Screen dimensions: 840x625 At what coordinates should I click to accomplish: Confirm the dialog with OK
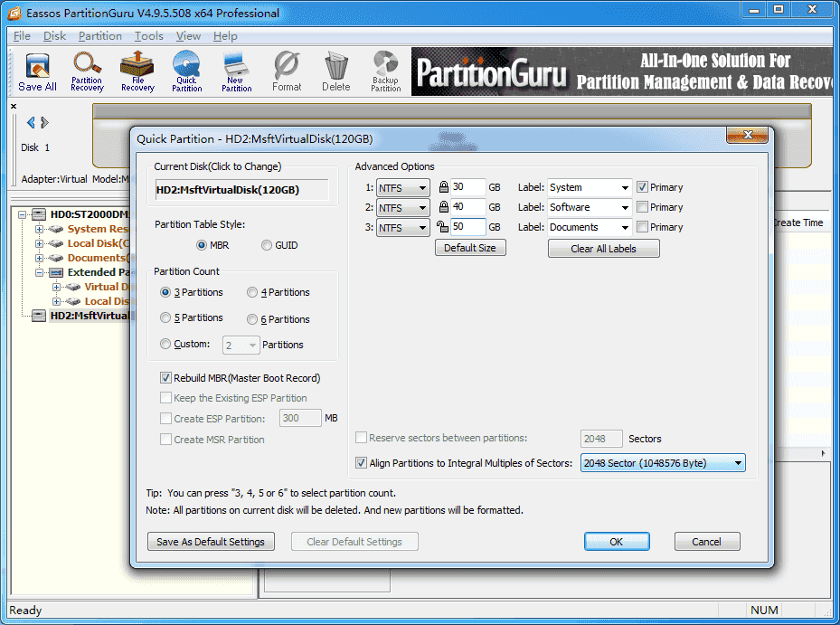617,542
